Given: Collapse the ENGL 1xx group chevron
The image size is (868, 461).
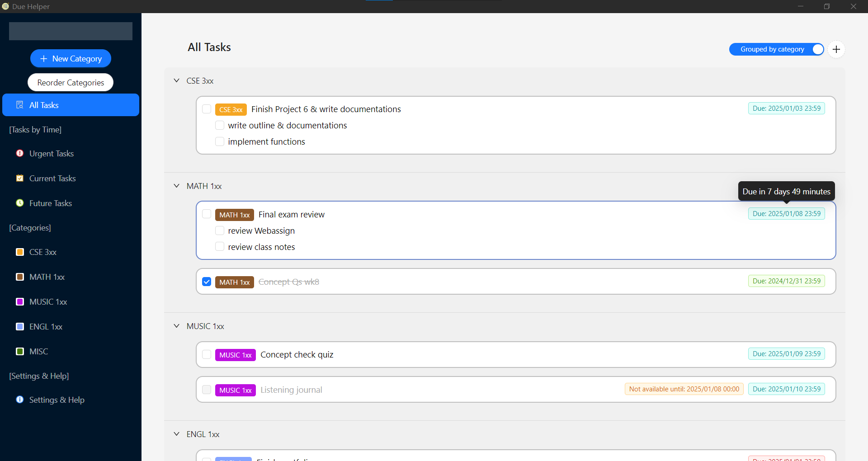Looking at the screenshot, I should click(x=177, y=434).
